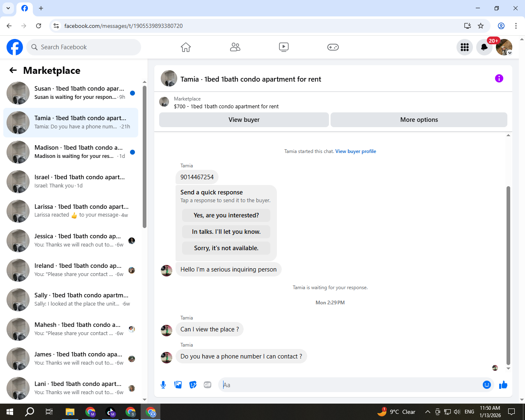The width and height of the screenshot is (525, 420).
Task: Click the Search Facebook box
Action: (x=84, y=47)
